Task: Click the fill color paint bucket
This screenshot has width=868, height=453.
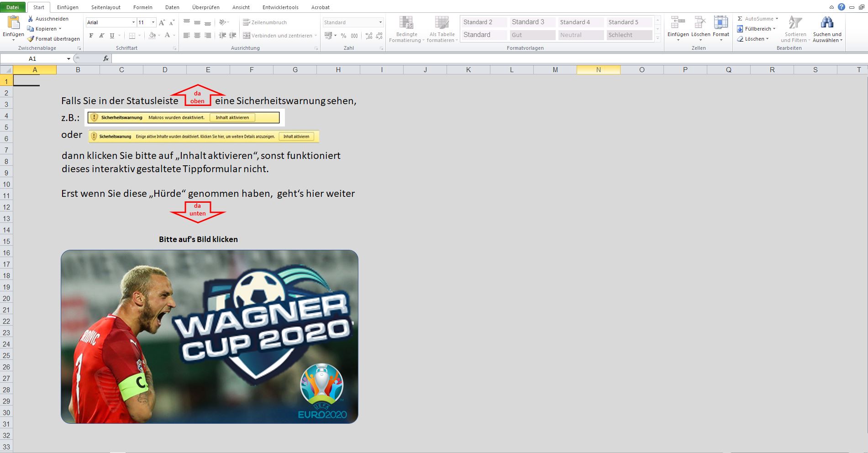Action: pos(152,36)
